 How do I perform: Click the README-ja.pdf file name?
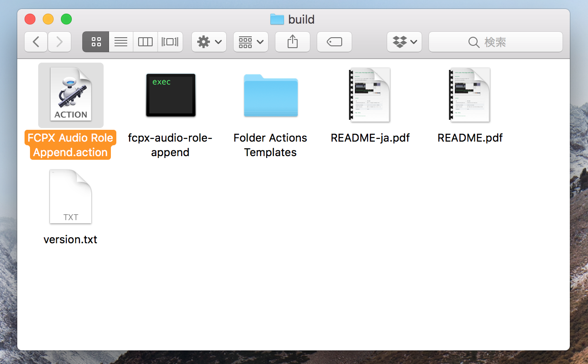370,138
